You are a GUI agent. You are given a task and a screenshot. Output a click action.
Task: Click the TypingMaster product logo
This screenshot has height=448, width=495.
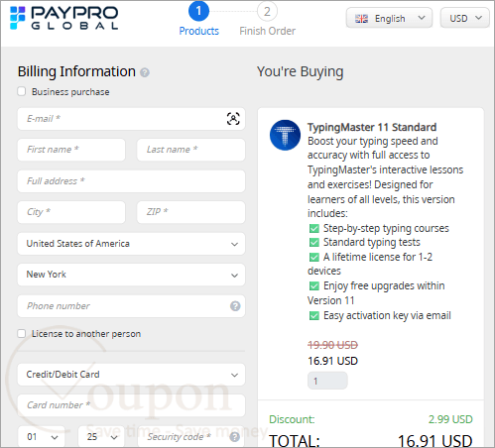[x=285, y=135]
